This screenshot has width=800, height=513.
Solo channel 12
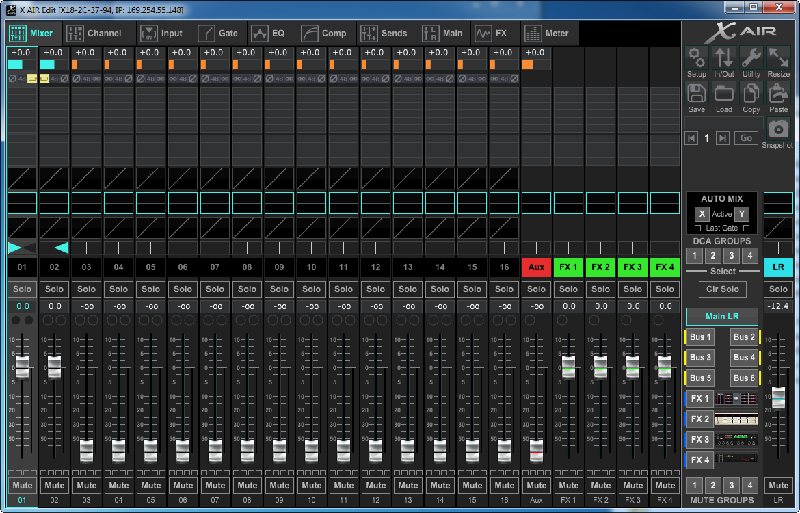point(376,289)
